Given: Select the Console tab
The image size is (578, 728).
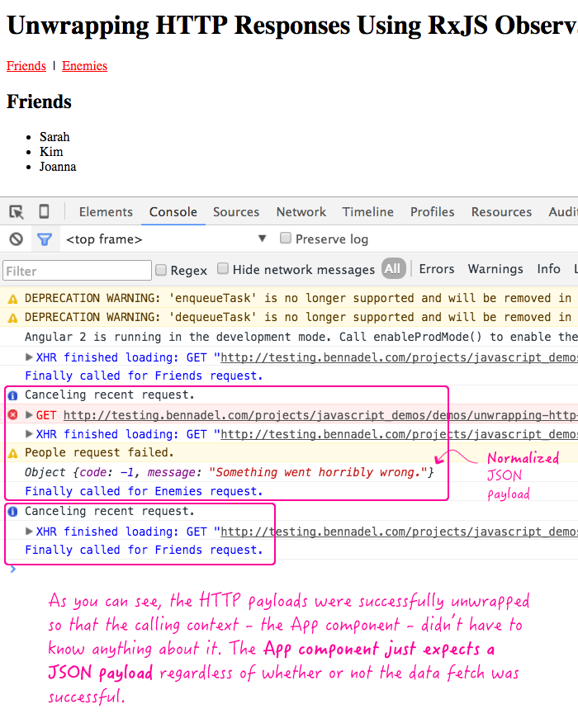Looking at the screenshot, I should point(173,211).
